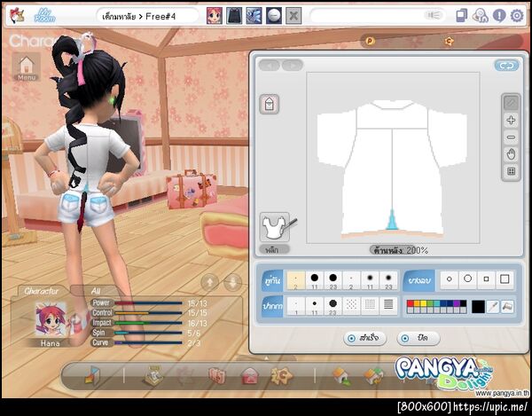The width and height of the screenshot is (532, 416).
Task: Select the hard brush size 2
Action: click(296, 280)
